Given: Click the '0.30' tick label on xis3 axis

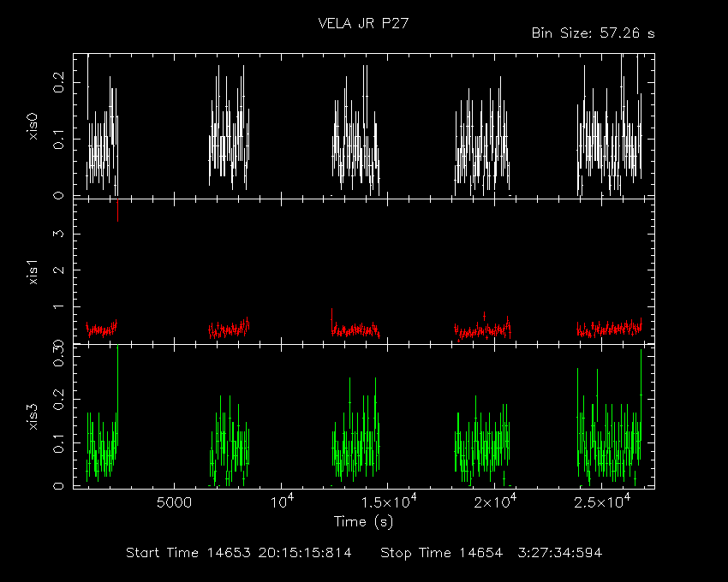Looking at the screenshot, I should [59, 354].
